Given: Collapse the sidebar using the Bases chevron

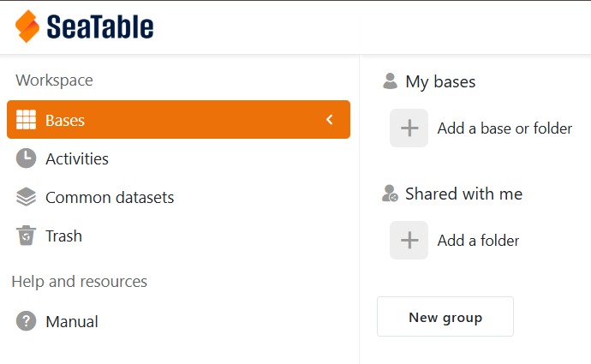Looking at the screenshot, I should [x=330, y=120].
